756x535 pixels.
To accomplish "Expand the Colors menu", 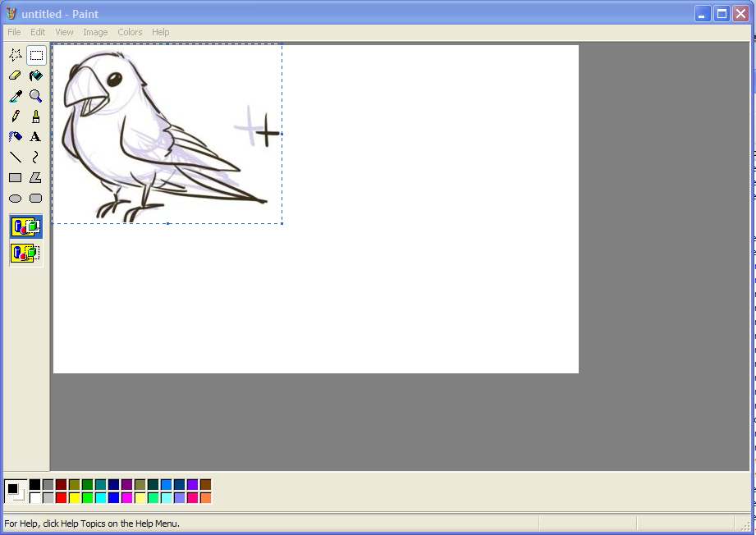I will tap(130, 32).
